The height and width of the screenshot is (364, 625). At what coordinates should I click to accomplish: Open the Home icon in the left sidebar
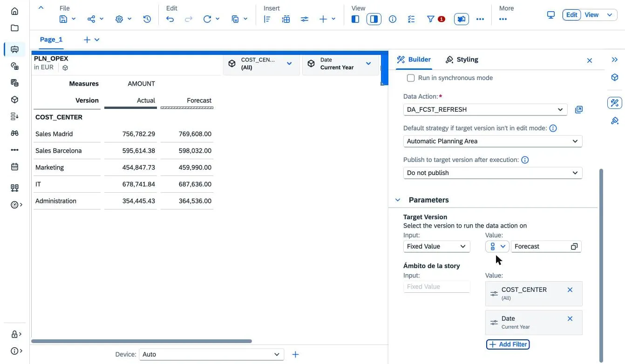14,11
